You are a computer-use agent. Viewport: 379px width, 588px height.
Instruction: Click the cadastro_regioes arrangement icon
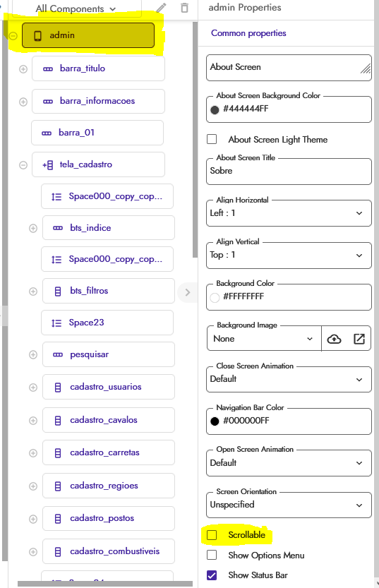[58, 486]
